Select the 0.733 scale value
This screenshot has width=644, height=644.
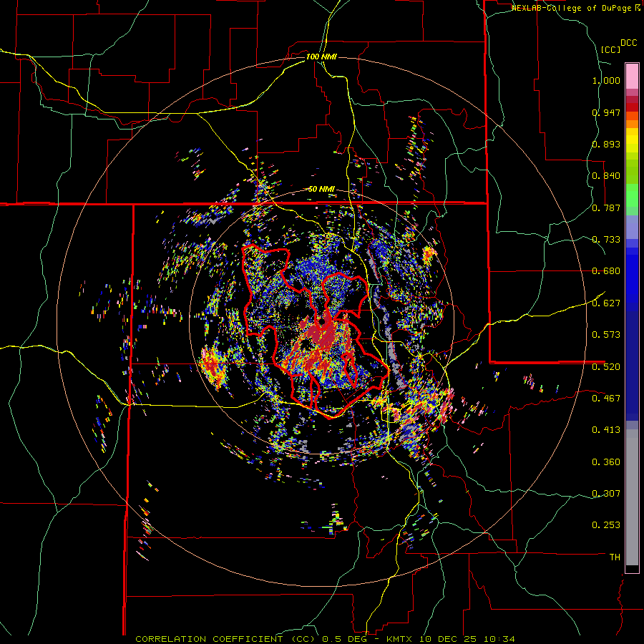[606, 240]
